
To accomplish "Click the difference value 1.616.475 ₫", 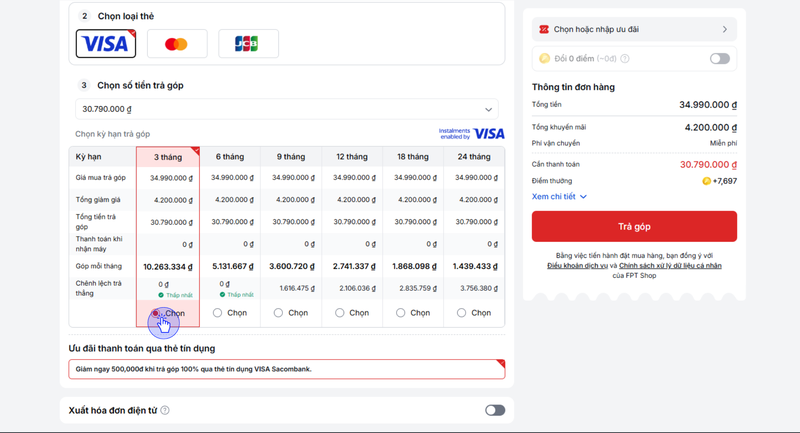I will click(297, 288).
